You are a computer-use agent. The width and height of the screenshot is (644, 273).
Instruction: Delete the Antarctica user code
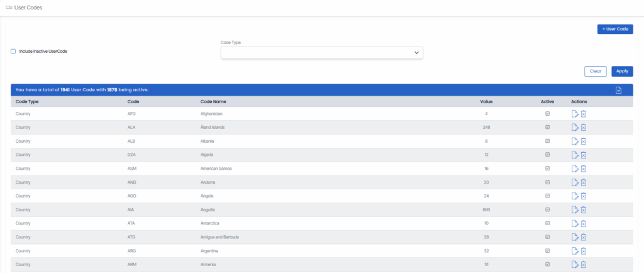[584, 223]
